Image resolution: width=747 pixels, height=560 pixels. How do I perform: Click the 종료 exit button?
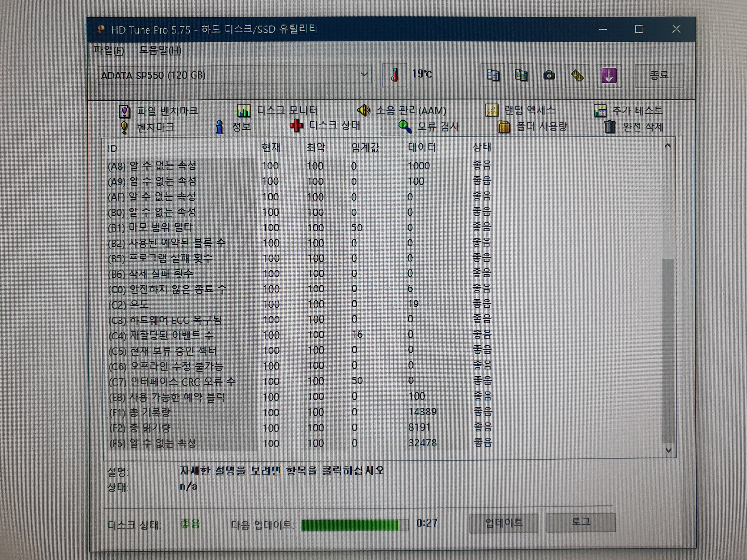(x=659, y=75)
